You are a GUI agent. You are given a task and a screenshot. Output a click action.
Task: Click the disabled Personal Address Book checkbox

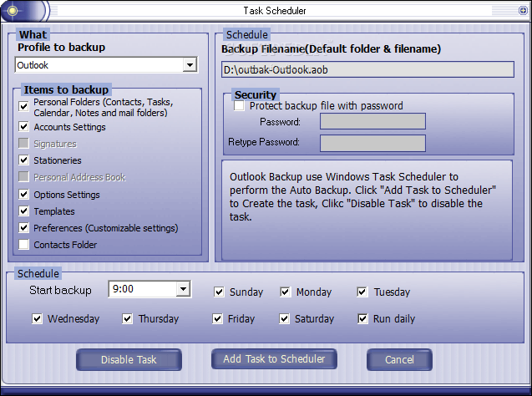pyautogui.click(x=23, y=176)
